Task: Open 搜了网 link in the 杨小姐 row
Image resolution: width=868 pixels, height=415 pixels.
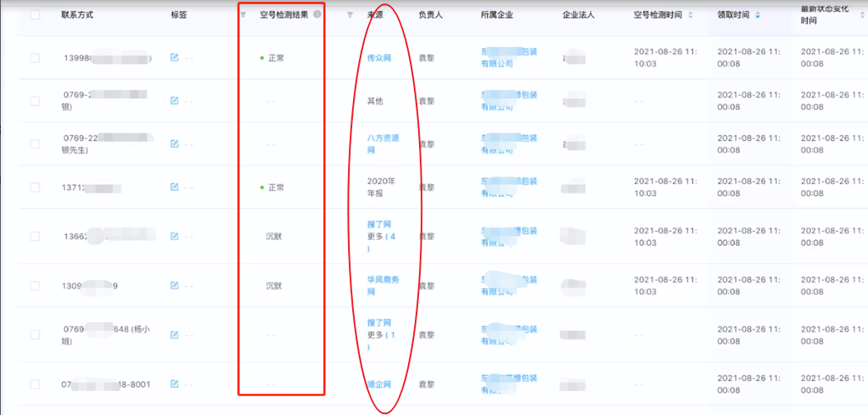Action: click(x=379, y=322)
